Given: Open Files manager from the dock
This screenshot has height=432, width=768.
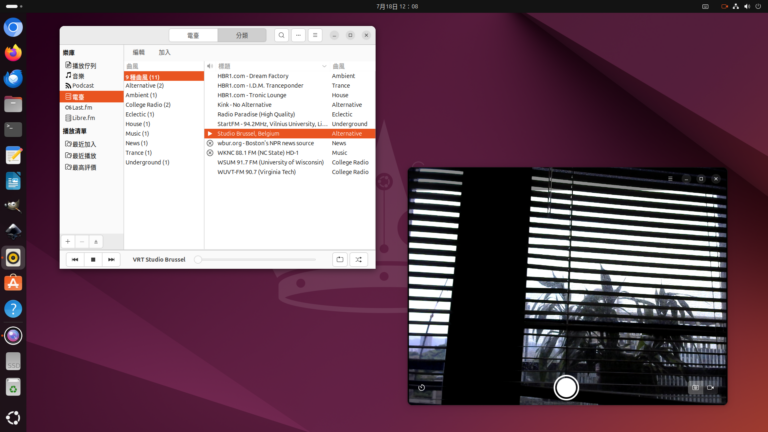Looking at the screenshot, I should click(x=13, y=104).
